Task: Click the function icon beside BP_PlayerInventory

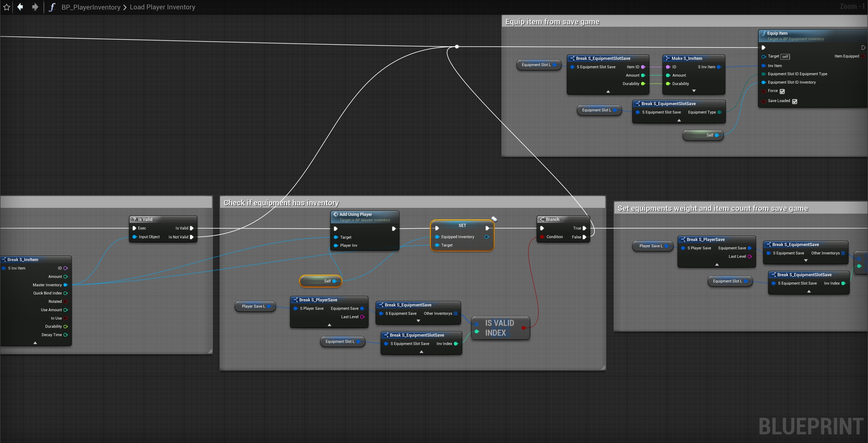Action: (52, 7)
